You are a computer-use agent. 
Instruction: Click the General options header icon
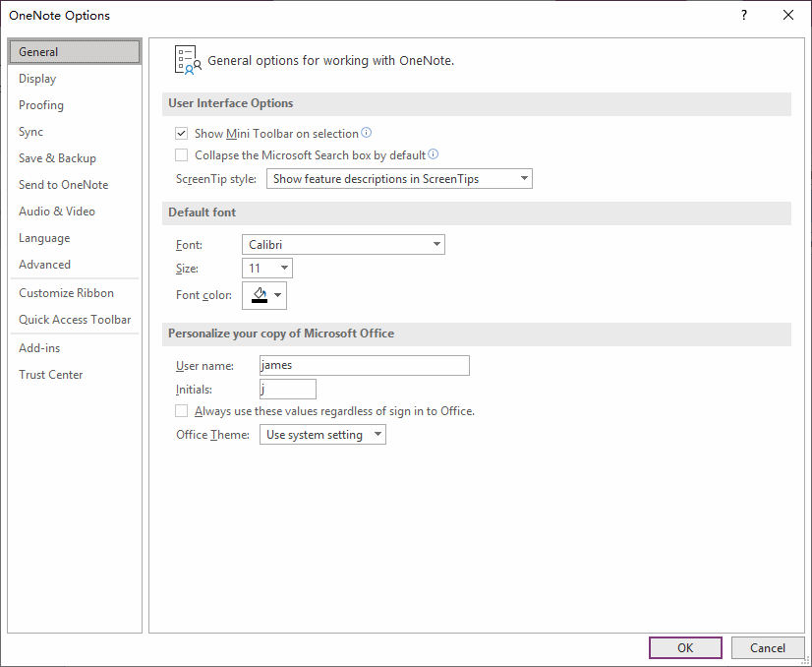pyautogui.click(x=188, y=60)
